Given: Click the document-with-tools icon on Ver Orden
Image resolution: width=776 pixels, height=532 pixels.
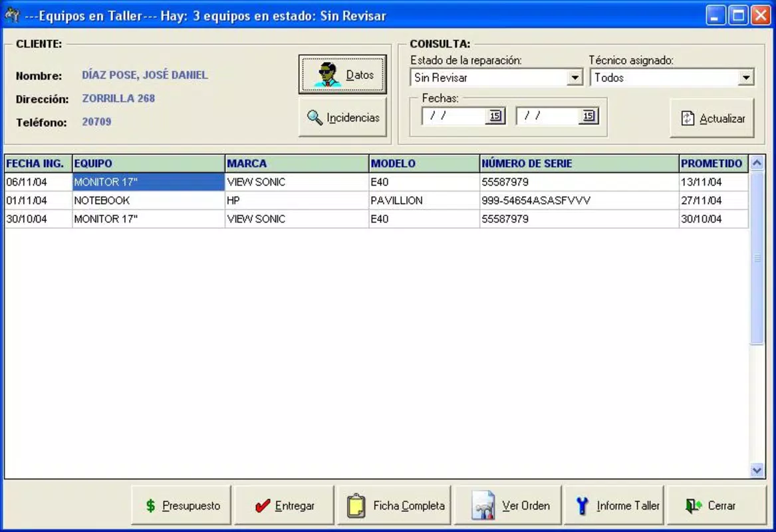Looking at the screenshot, I should (483, 505).
